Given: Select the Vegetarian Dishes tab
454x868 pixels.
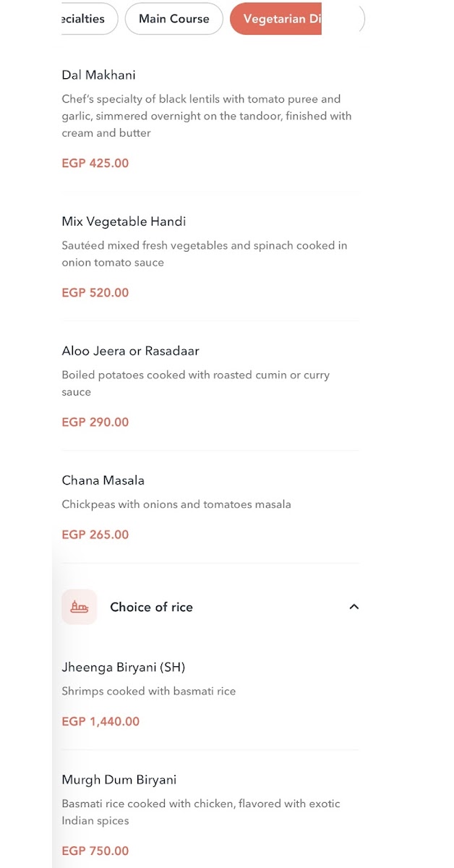Looking at the screenshot, I should click(x=275, y=19).
